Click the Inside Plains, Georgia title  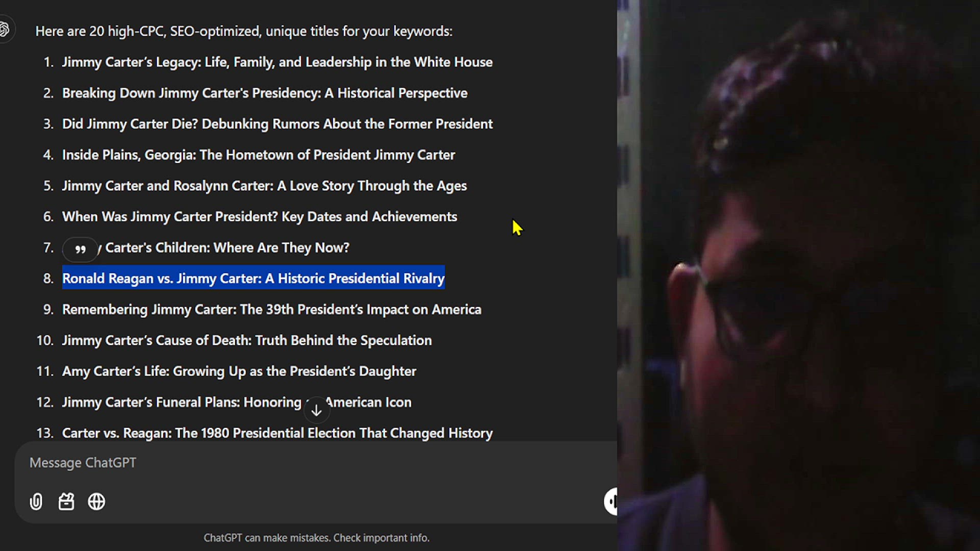(x=258, y=155)
